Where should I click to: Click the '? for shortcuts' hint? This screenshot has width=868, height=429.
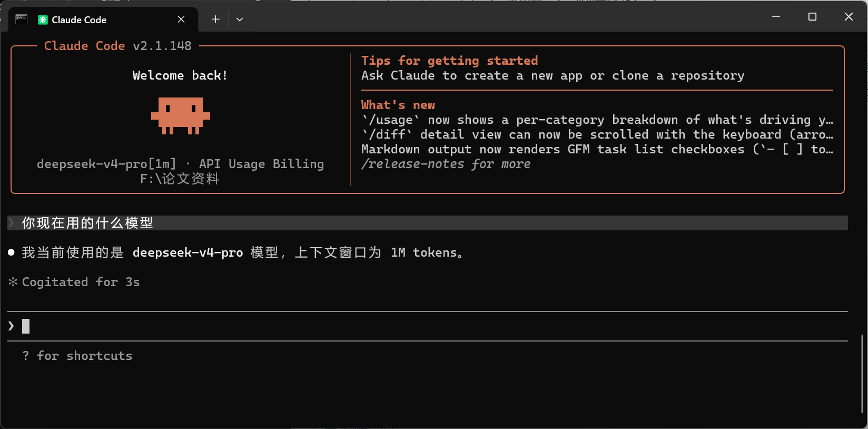click(77, 356)
